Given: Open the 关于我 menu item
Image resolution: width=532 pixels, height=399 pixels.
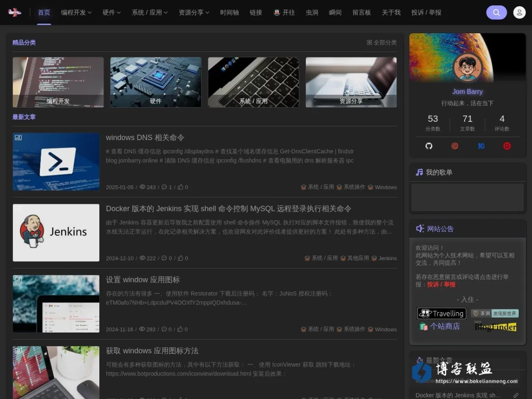Looking at the screenshot, I should (391, 12).
